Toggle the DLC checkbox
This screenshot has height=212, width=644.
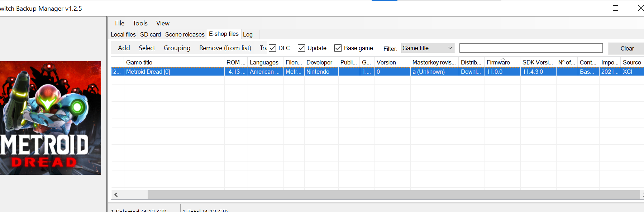coord(272,48)
